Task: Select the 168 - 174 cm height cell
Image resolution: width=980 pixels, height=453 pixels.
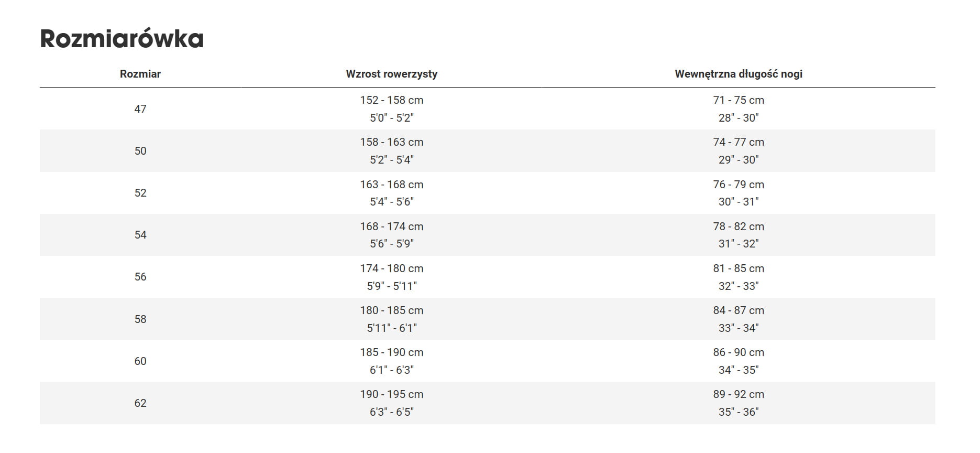Action: pos(391,226)
